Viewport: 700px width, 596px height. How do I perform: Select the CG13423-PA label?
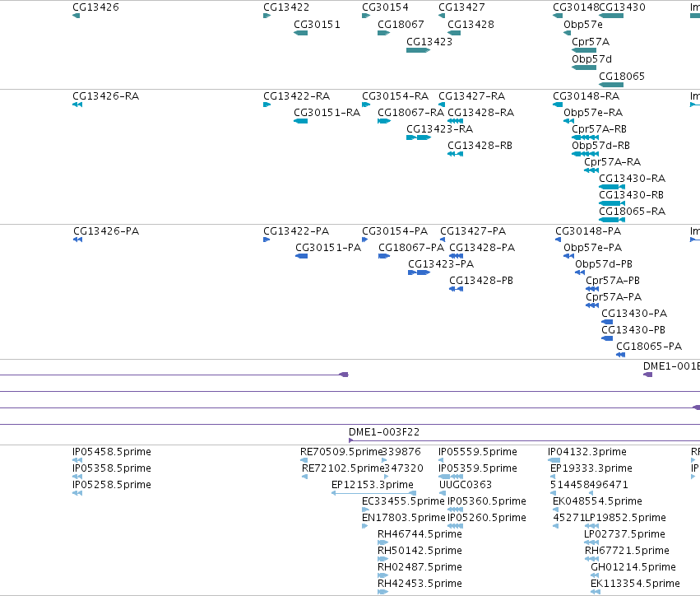[441, 264]
